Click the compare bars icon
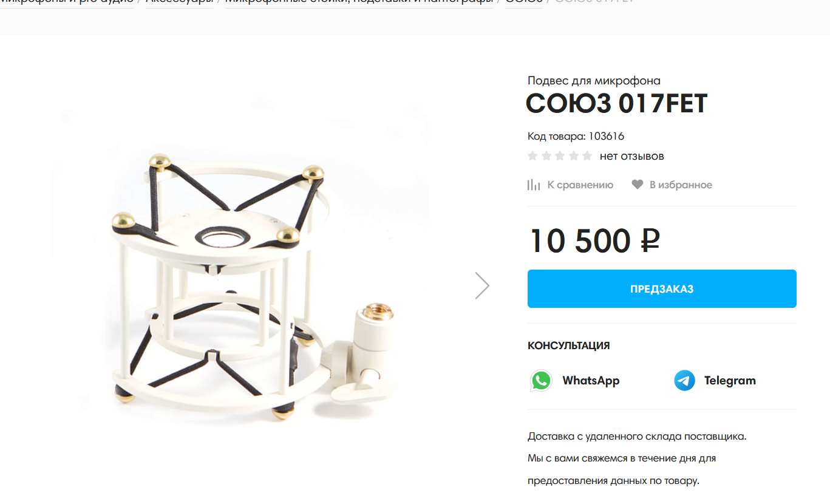 [534, 185]
